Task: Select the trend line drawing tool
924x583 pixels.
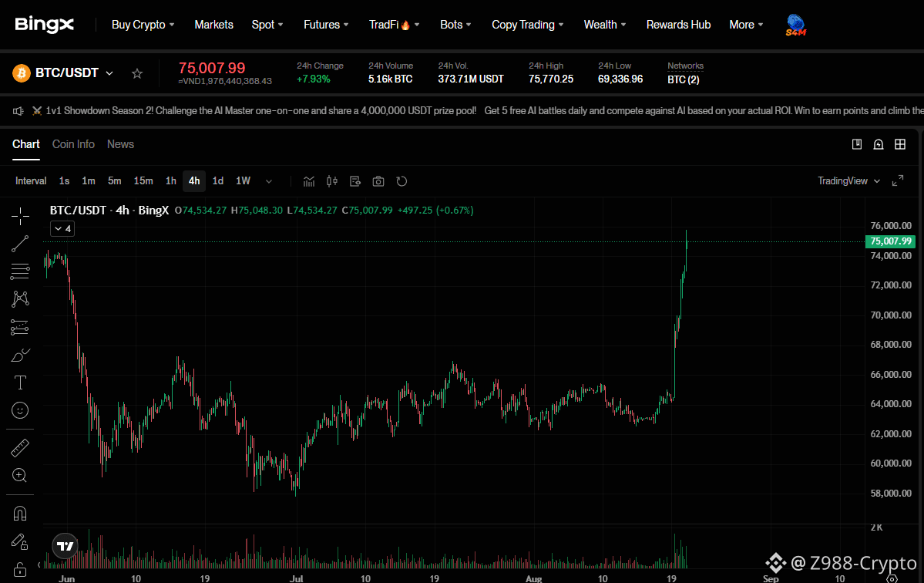Action: pyautogui.click(x=20, y=244)
